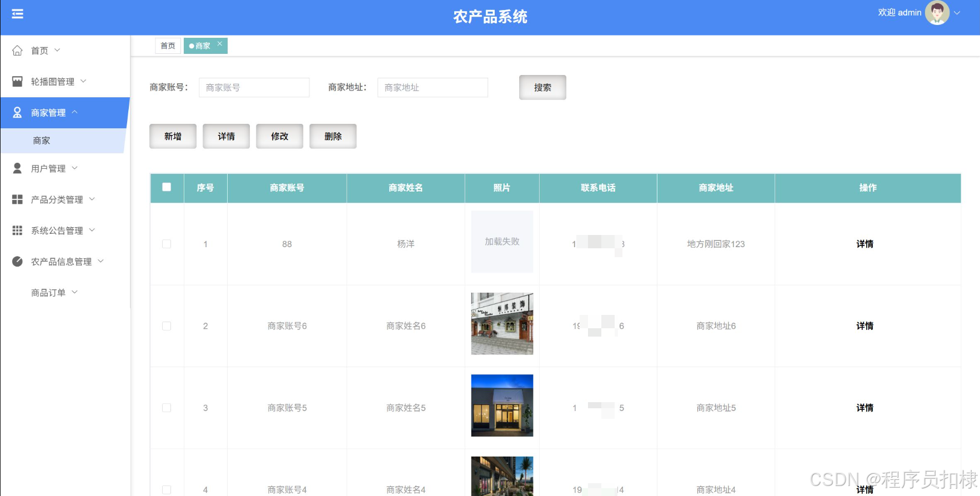Click the 商家地址 column header

716,188
